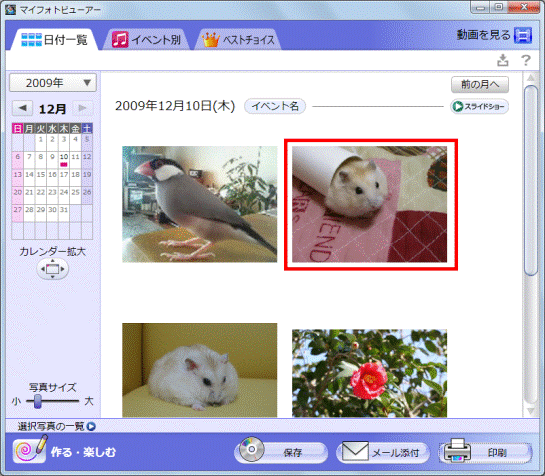Select the white hamster photo
The width and height of the screenshot is (545, 476).
[x=200, y=370]
